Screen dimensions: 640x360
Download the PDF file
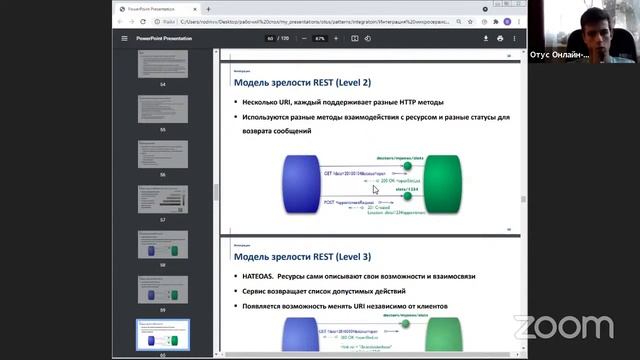486,38
